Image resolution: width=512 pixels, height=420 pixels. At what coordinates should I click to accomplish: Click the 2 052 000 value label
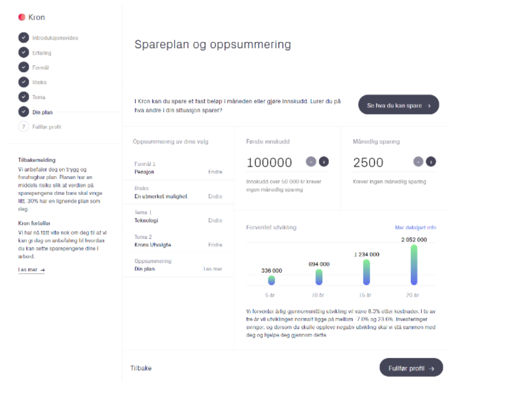(414, 240)
